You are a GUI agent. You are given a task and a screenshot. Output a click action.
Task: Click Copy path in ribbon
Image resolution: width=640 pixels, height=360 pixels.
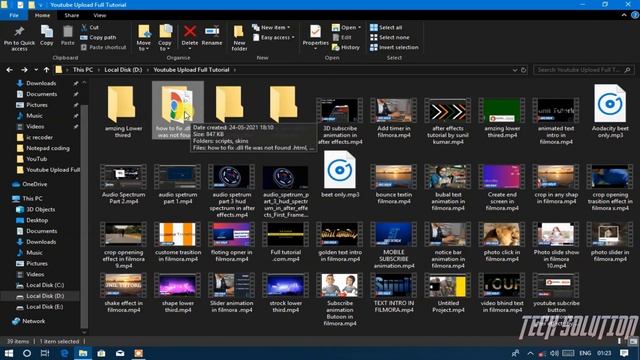[98, 37]
